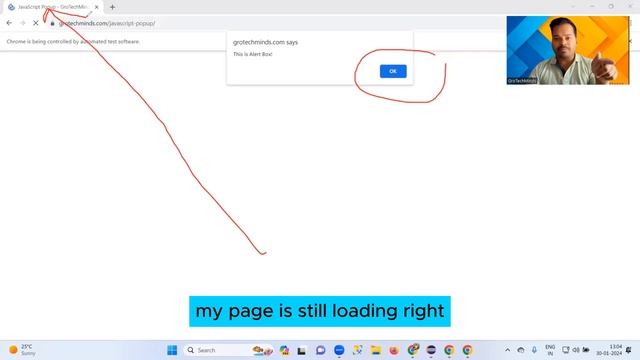
Task: Open the Chat app in taskbar
Action: click(x=320, y=350)
